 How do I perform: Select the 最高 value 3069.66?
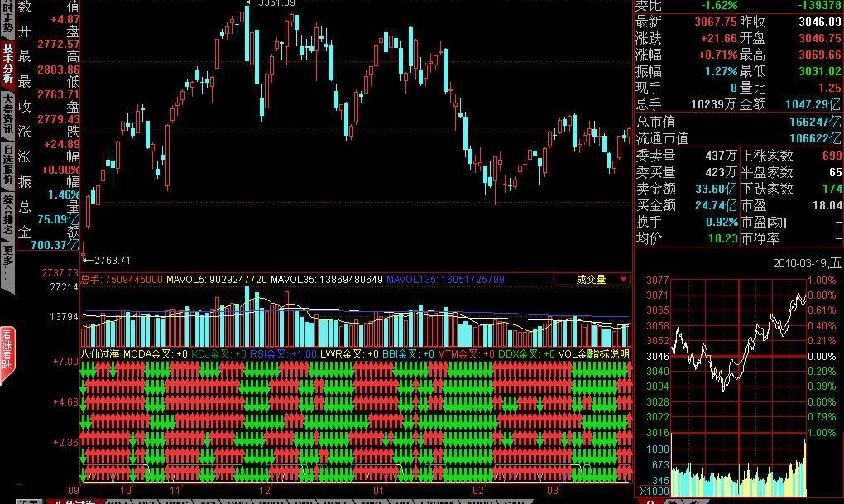[x=819, y=55]
